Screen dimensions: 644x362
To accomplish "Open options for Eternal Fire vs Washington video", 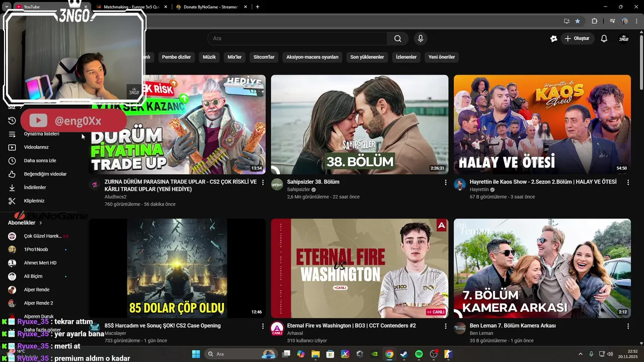I will (445, 326).
